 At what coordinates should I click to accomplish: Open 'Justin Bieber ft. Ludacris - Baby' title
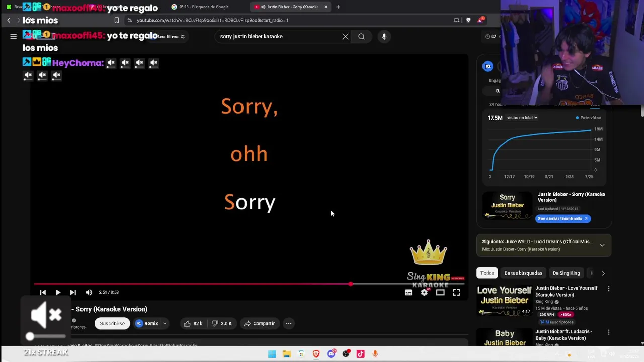pos(563,335)
